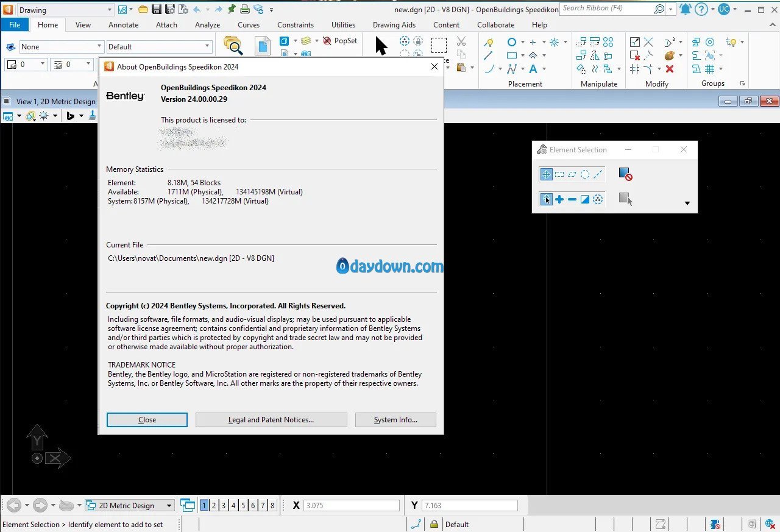This screenshot has height=532, width=780.
Task: Expand Element Selection extended settings arrow
Action: [687, 204]
